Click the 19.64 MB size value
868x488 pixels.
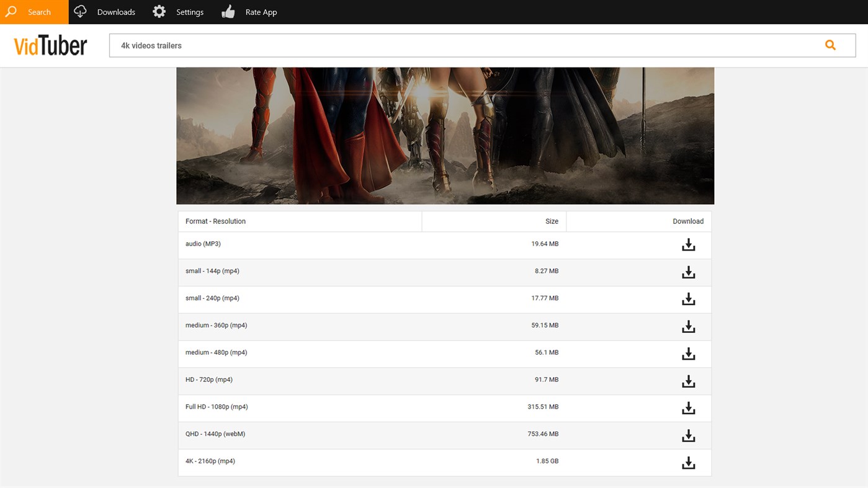click(545, 244)
